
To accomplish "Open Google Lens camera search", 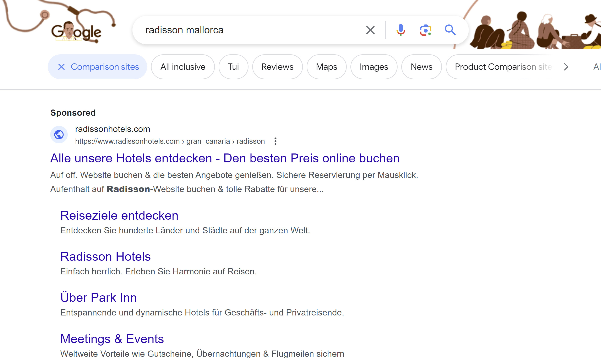I will click(426, 30).
